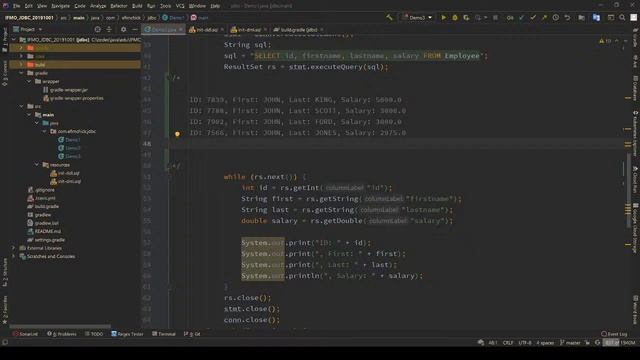Collapse the resources folder
The height and width of the screenshot is (360, 640).
click(37, 164)
